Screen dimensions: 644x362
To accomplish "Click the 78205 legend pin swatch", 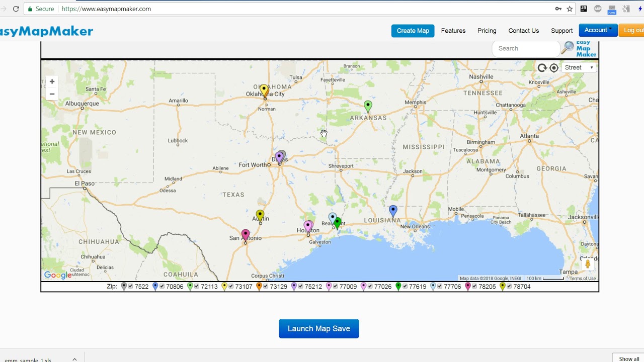I will coord(468,287).
